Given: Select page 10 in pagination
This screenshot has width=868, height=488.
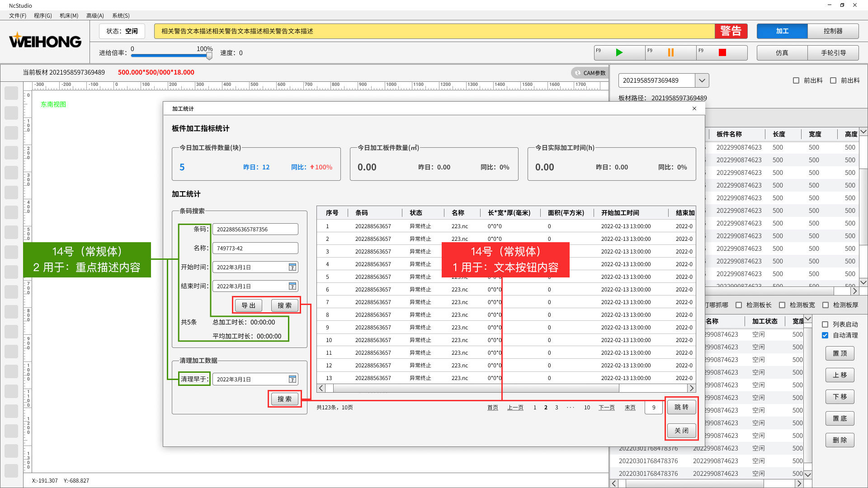Looking at the screenshot, I should tap(587, 408).
